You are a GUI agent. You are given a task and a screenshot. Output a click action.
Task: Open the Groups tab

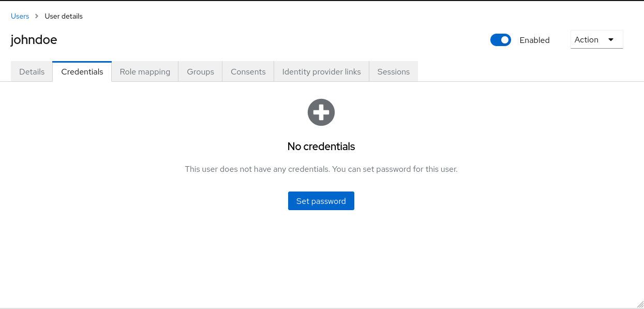pyautogui.click(x=200, y=71)
